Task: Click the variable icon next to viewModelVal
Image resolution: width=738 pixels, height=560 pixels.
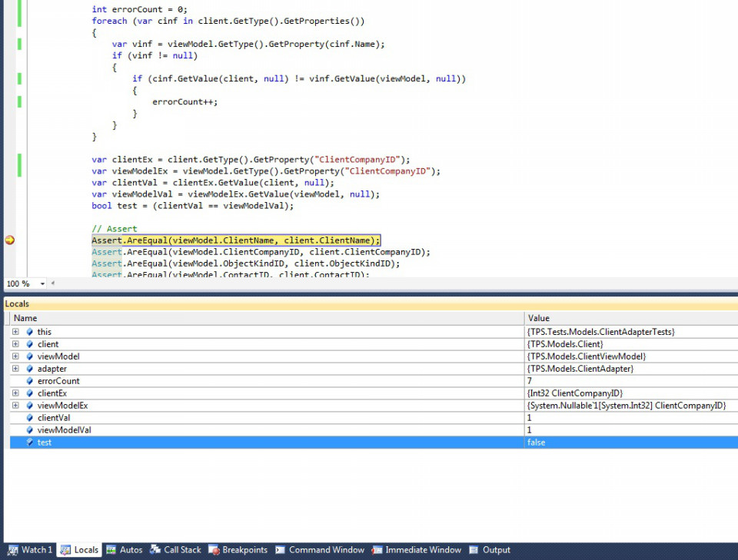Action: (29, 430)
